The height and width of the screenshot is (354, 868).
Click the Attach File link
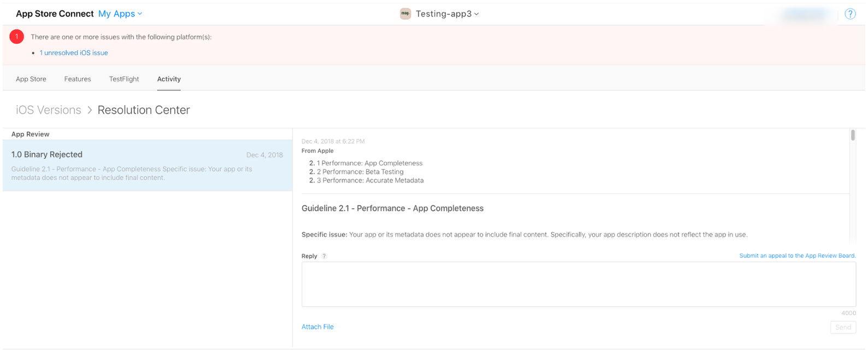[318, 327]
